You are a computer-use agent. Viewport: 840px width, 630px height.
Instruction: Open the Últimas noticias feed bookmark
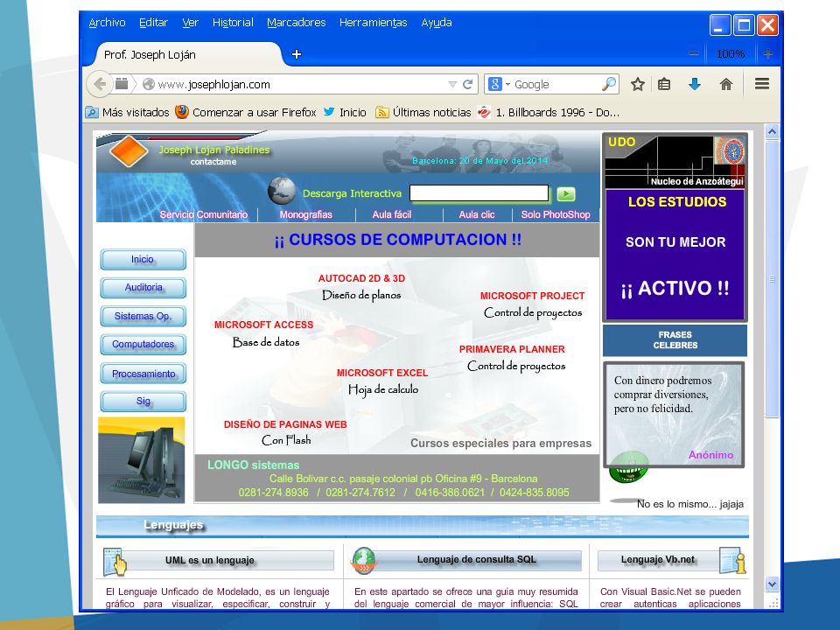423,113
